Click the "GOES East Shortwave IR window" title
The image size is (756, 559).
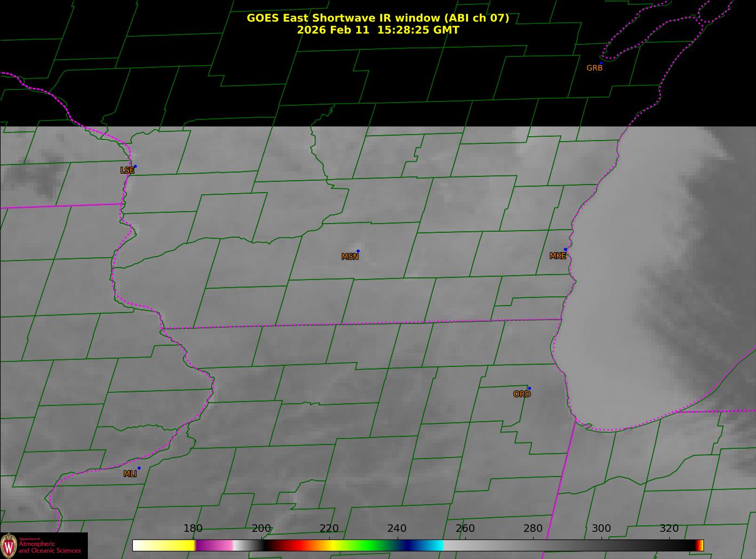378,18
